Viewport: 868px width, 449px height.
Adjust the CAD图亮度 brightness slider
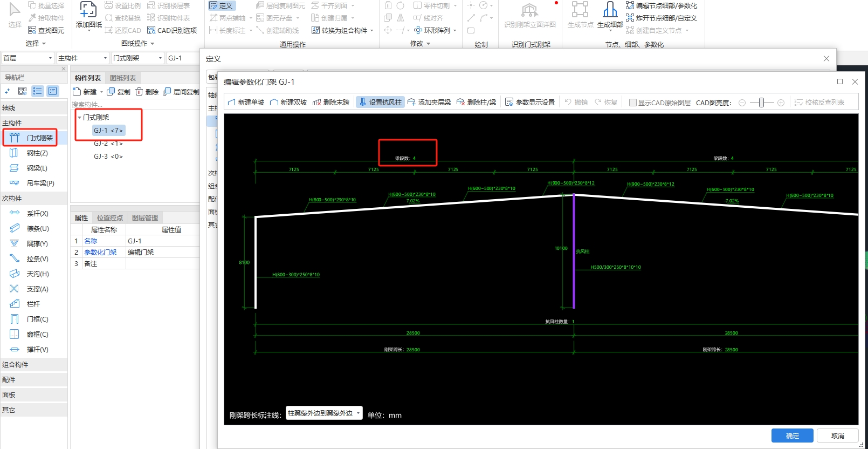click(761, 103)
